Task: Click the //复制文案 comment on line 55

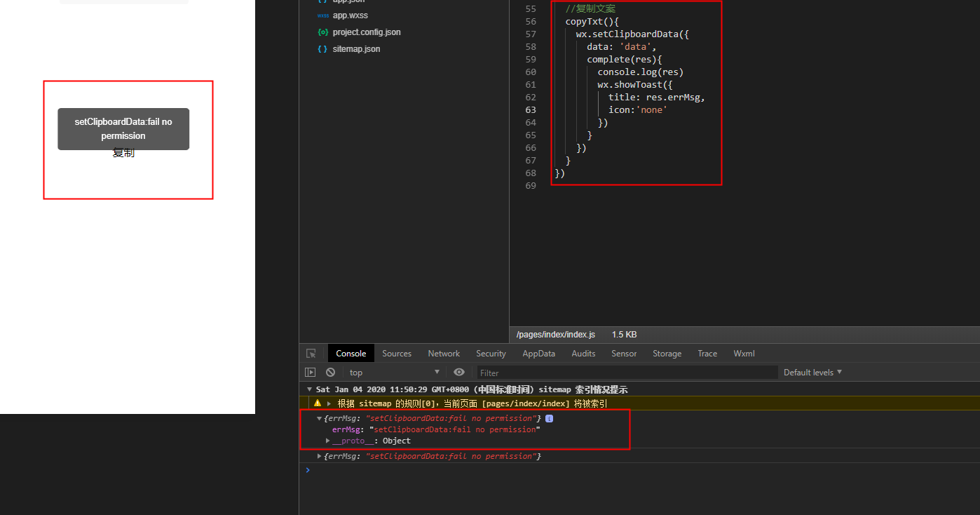Action: 590,9
